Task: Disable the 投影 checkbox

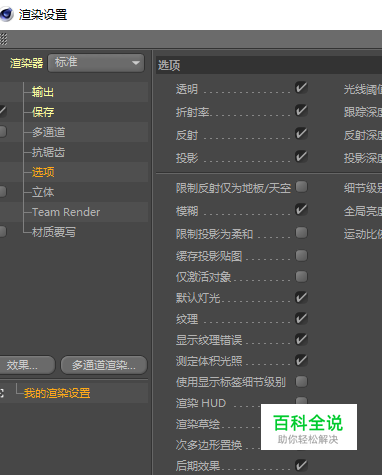Action: (301, 156)
